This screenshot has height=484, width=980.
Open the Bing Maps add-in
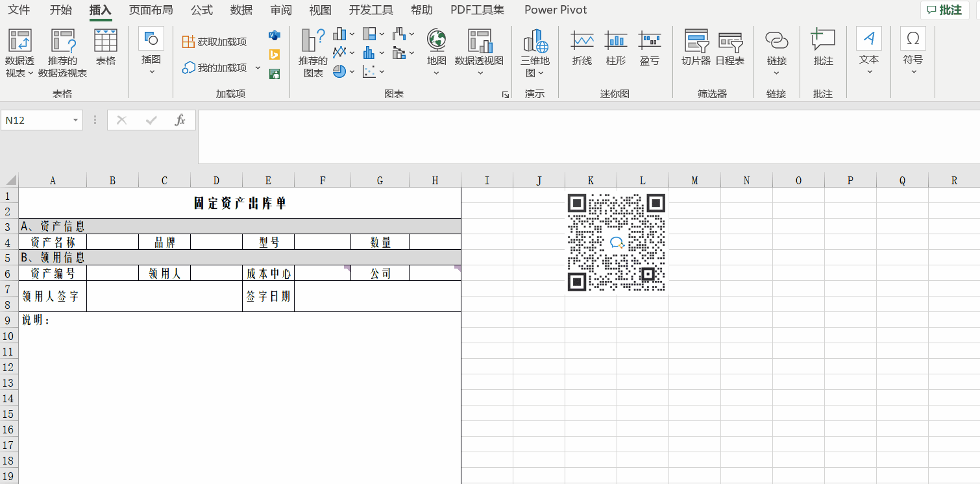274,54
